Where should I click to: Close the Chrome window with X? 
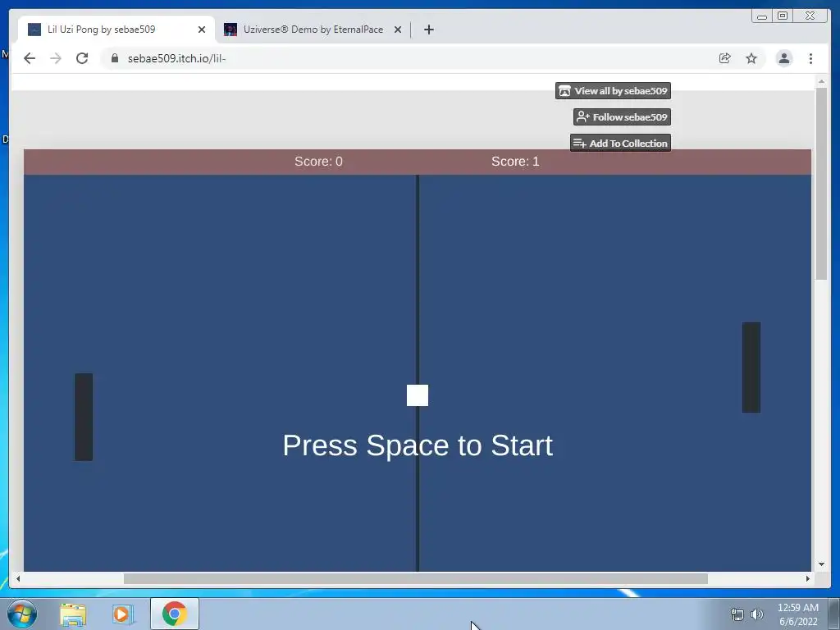tap(810, 16)
